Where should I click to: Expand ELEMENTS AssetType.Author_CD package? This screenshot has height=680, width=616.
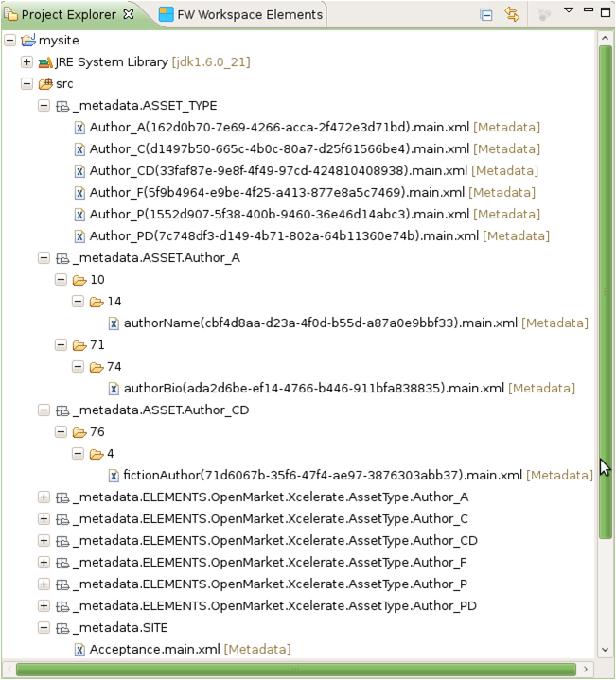[44, 541]
